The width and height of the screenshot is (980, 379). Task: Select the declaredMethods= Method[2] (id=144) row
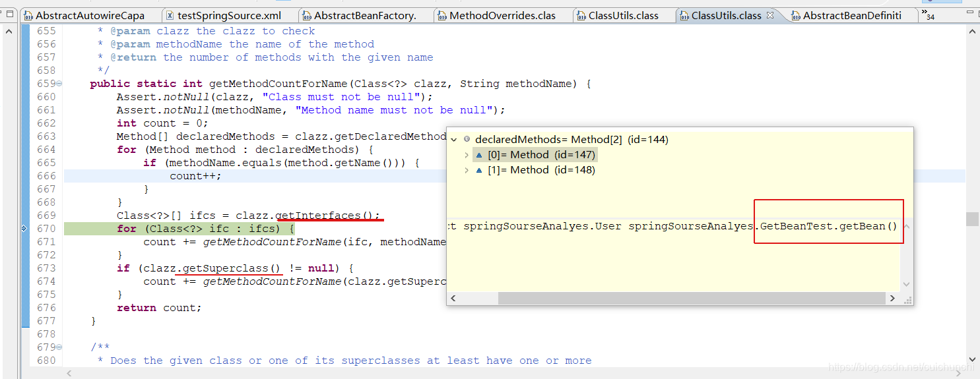coord(572,140)
